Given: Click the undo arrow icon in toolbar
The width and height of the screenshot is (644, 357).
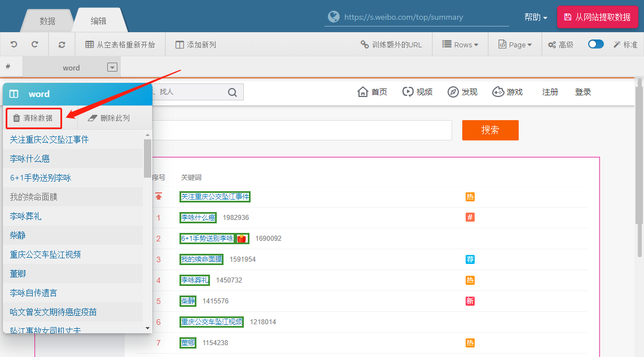Looking at the screenshot, I should tap(14, 45).
